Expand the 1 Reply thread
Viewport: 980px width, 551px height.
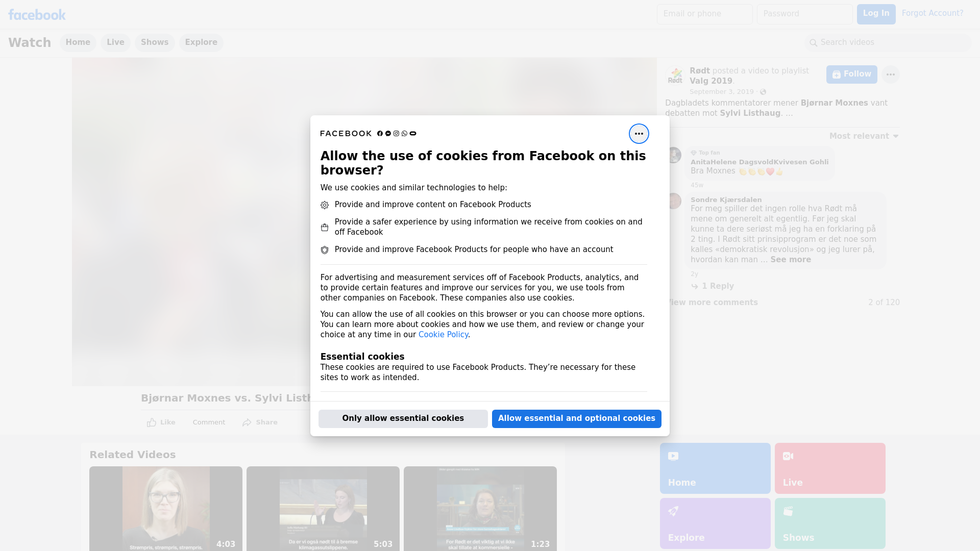(718, 286)
